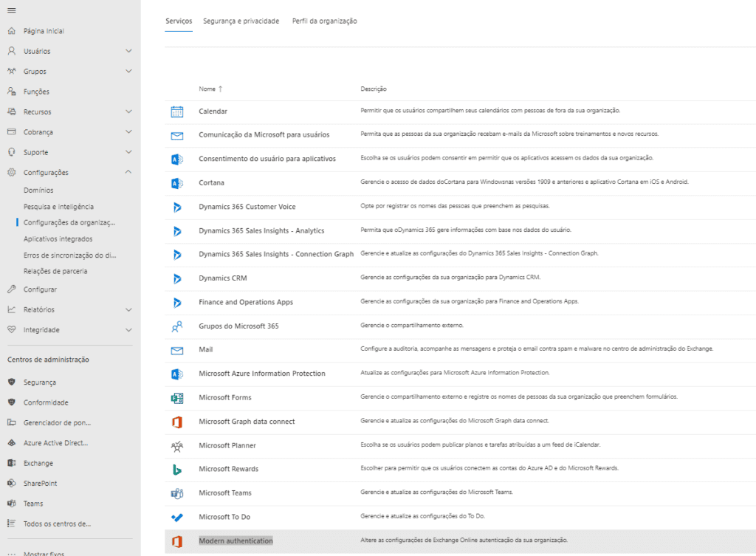Open Microsoft Azure Information Protection settings
Viewport: 756px width, 556px height.
[262, 373]
